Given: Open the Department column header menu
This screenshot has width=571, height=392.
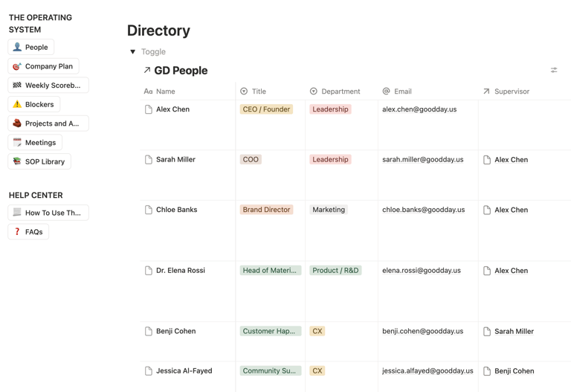Looking at the screenshot, I should pyautogui.click(x=341, y=91).
